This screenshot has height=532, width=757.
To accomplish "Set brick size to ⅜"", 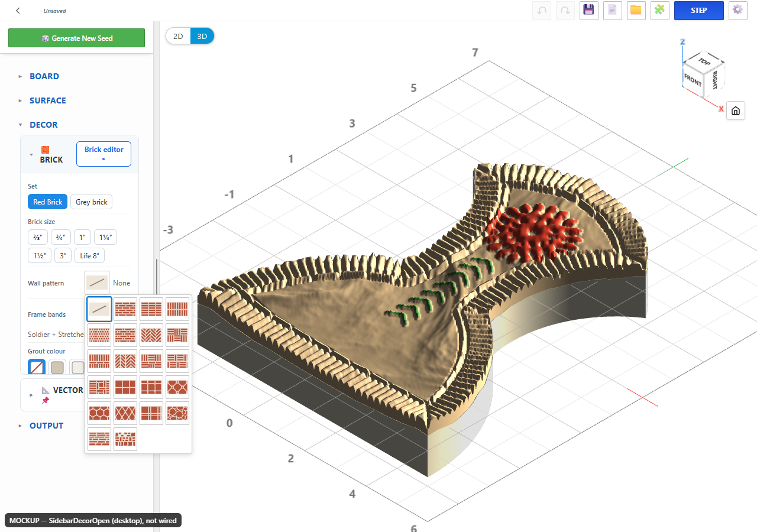I will coord(38,238).
